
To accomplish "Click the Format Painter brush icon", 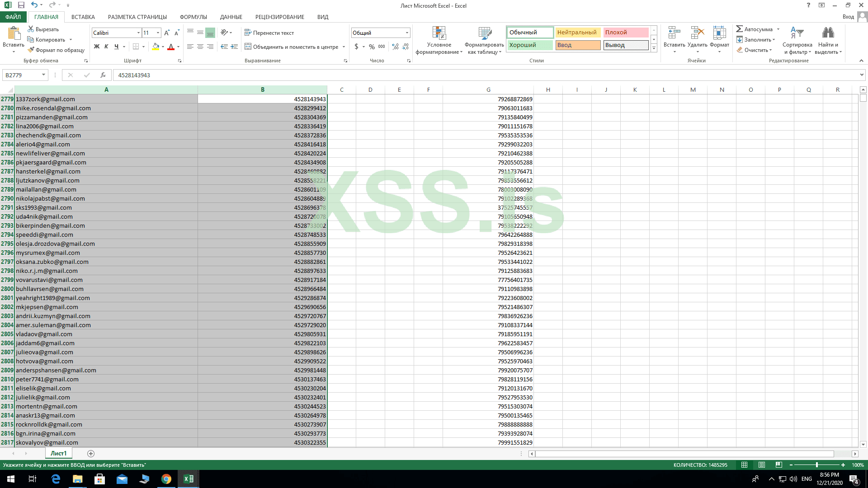I will pos(31,50).
